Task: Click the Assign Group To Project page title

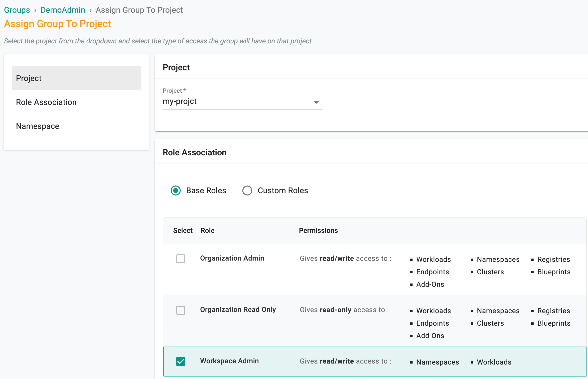Action: click(57, 24)
